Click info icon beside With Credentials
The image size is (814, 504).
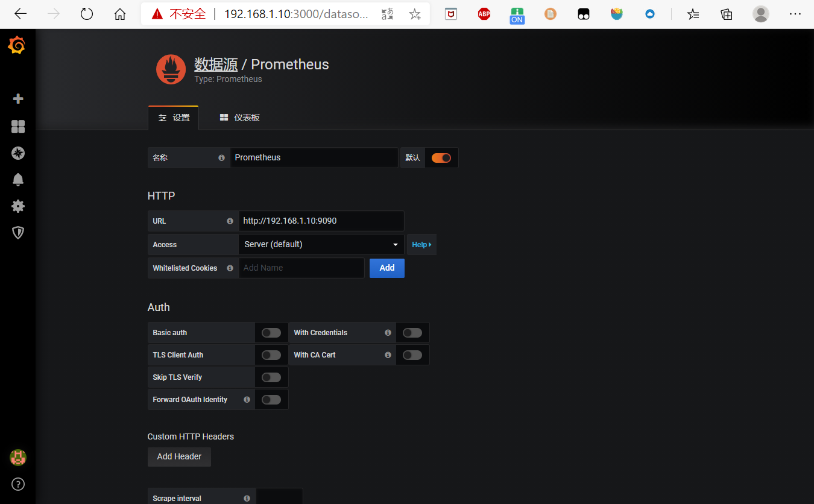(x=388, y=333)
